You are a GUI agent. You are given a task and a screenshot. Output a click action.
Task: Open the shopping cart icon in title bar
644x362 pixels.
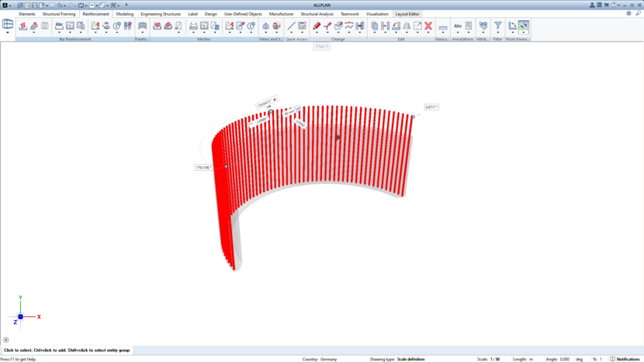tap(606, 5)
